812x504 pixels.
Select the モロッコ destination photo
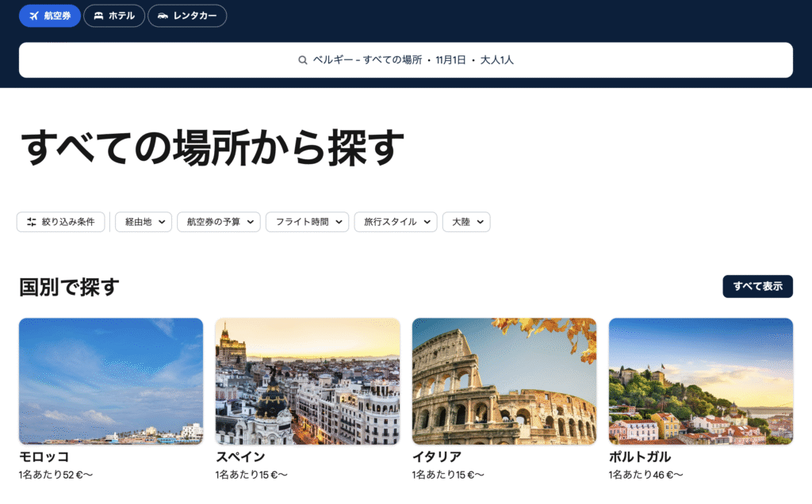click(x=111, y=381)
